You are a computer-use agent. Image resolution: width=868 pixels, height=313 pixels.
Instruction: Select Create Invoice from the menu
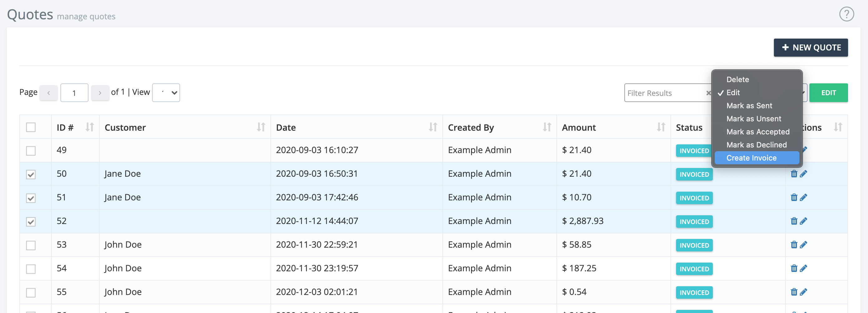tap(751, 157)
